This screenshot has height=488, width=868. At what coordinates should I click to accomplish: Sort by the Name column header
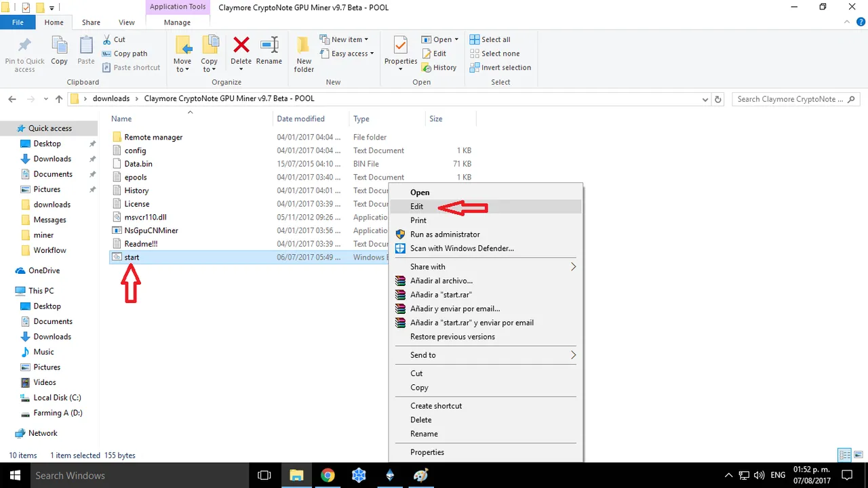(x=190, y=119)
